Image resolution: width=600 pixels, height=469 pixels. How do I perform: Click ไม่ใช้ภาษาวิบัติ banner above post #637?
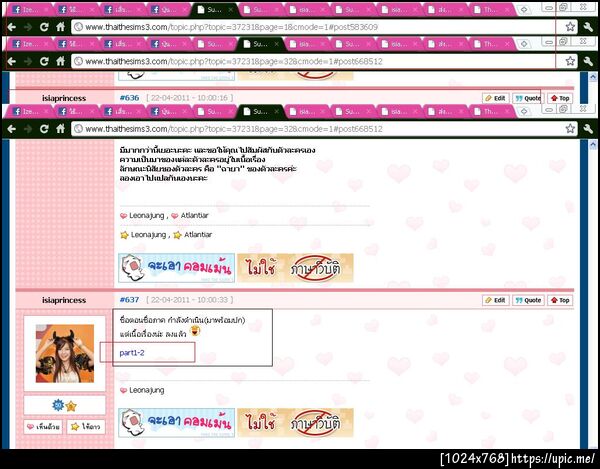click(x=295, y=268)
